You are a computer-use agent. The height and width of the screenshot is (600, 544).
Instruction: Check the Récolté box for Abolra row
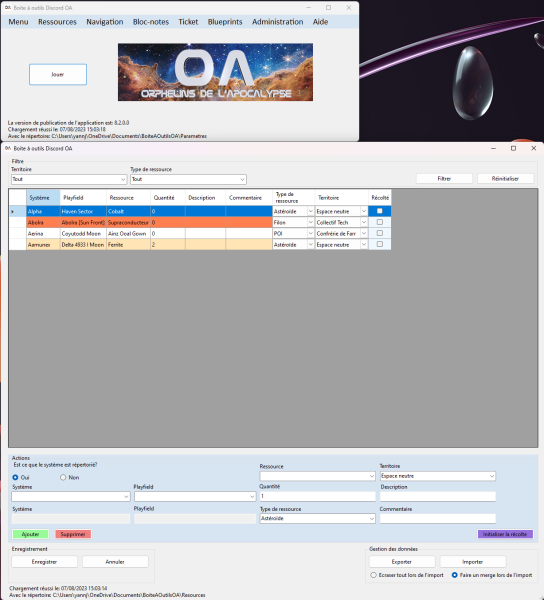coord(379,222)
